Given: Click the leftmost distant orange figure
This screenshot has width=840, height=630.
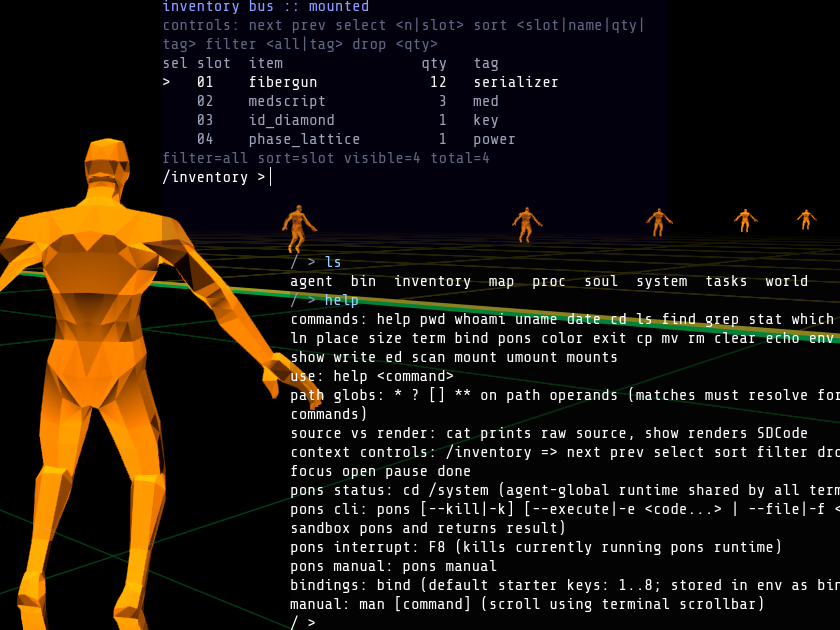Looking at the screenshot, I should 297,227.
